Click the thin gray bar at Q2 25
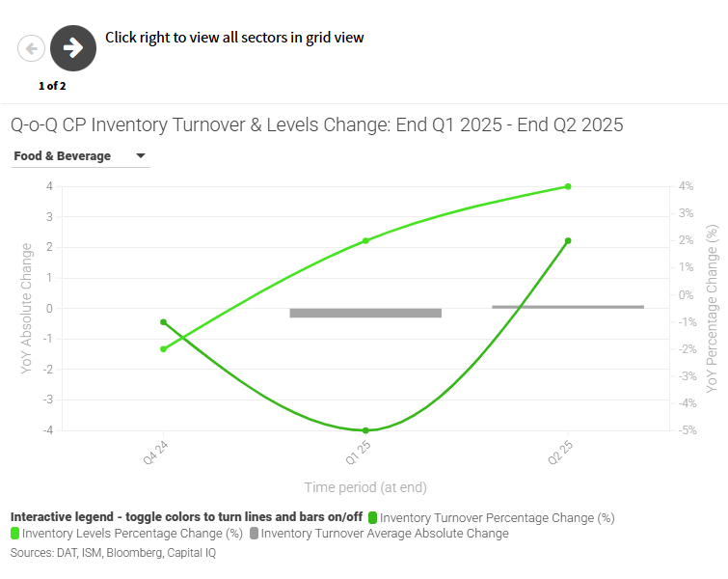The width and height of the screenshot is (728, 579). point(568,307)
